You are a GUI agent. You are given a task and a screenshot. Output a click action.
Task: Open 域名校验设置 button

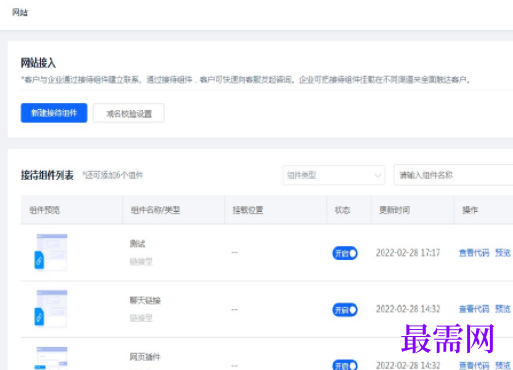coord(129,113)
